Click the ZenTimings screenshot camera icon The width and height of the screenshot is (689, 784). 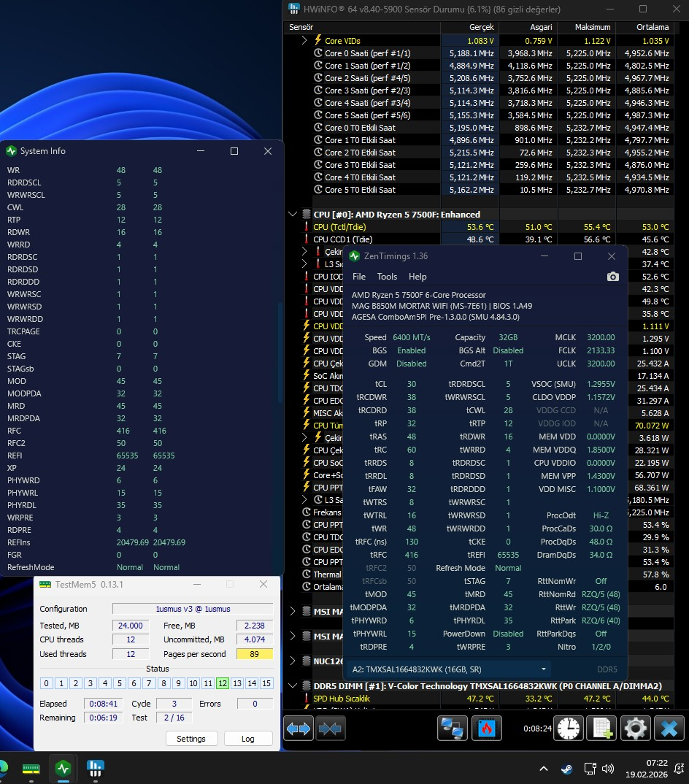click(x=612, y=277)
